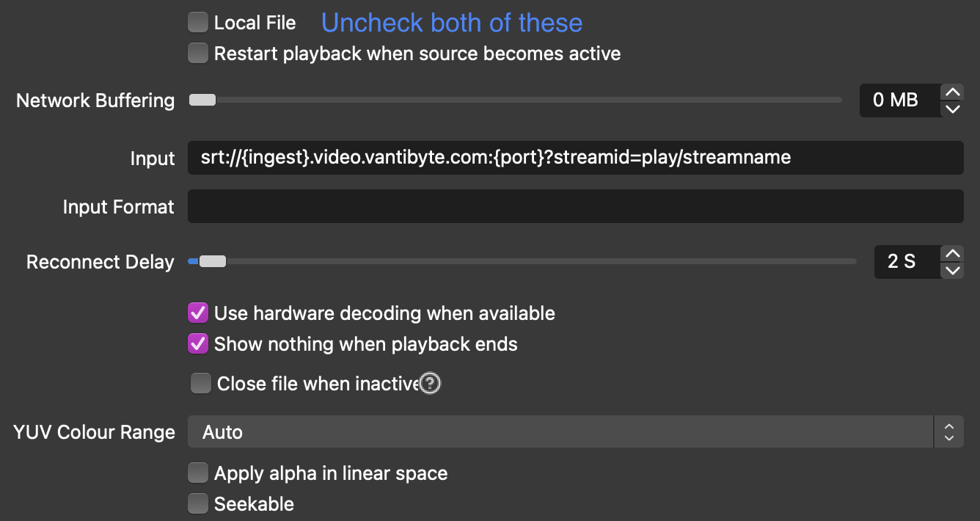Enable Restart playback when source becomes active
The width and height of the screenshot is (980, 521).
tap(197, 53)
